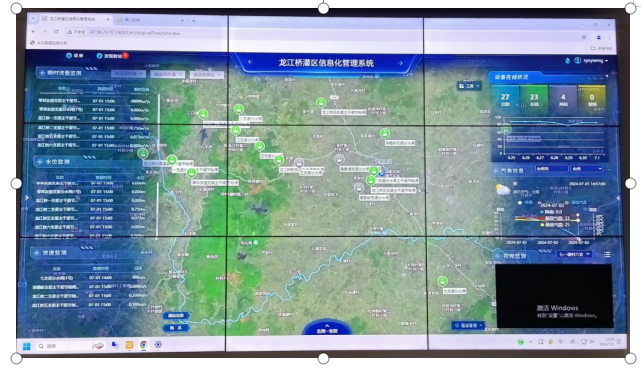The height and width of the screenshot is (368, 641).
Task: Click the plus icon on 水位监测 panel header
Action: (40, 162)
